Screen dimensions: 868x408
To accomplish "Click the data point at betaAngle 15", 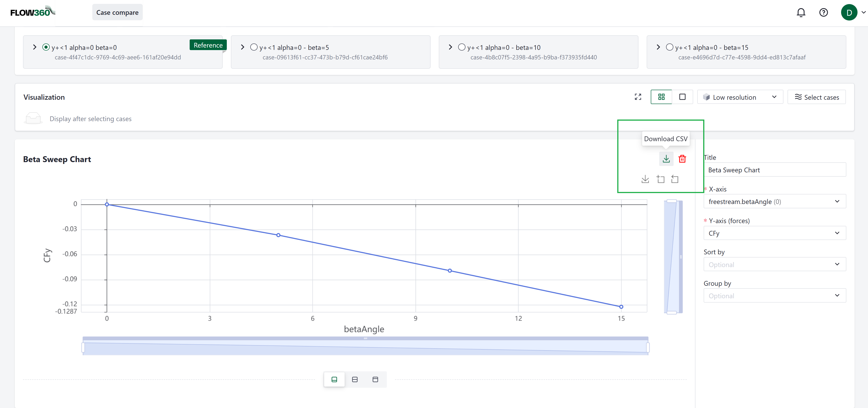I will tap(621, 307).
